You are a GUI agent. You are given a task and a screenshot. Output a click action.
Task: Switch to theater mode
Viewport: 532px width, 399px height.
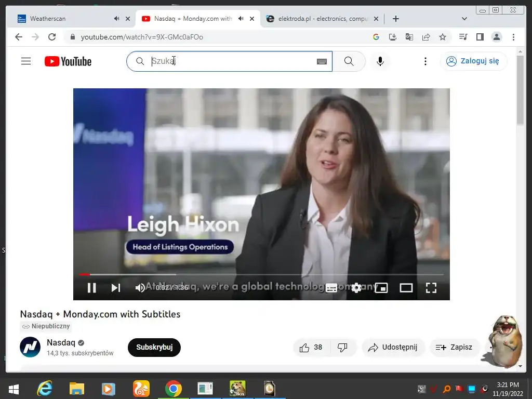(x=406, y=288)
